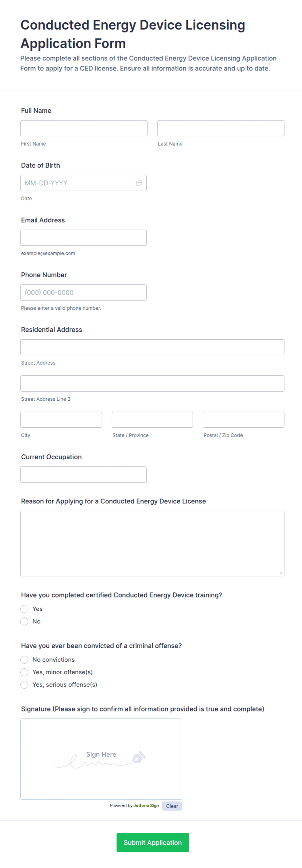Open the Date of Birth calendar picker icon
The image size is (302, 868).
pyautogui.click(x=139, y=183)
